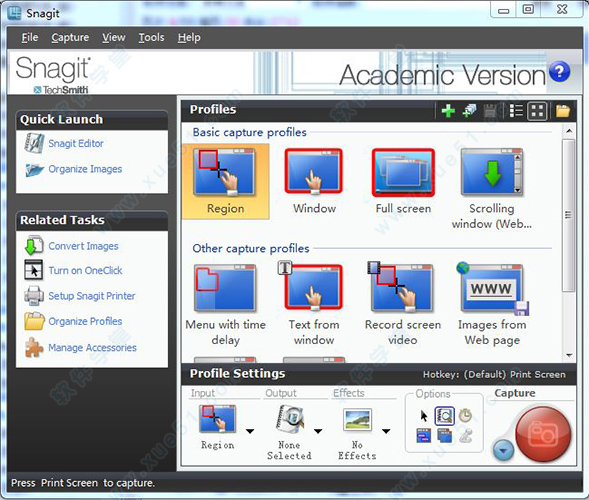This screenshot has height=500, width=589.
Task: Toggle the include cursor option
Action: (x=424, y=416)
